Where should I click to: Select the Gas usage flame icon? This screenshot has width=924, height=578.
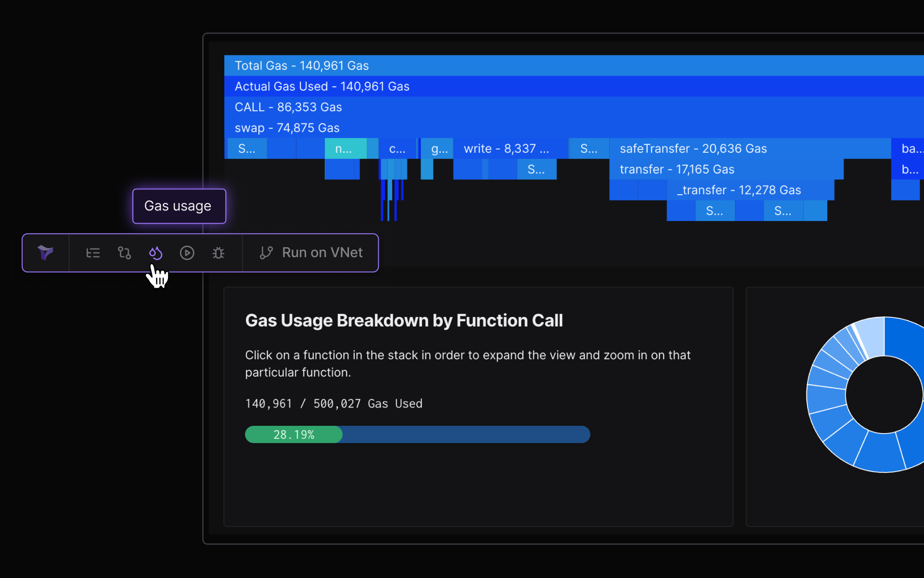tap(155, 253)
